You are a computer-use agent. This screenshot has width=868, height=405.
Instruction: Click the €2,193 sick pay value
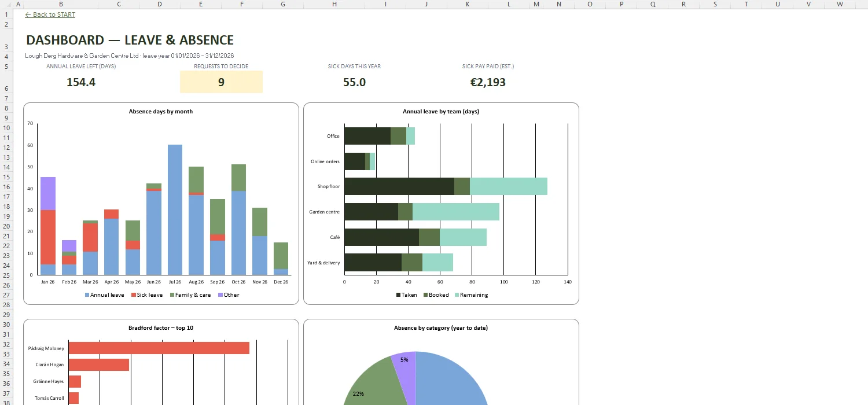click(x=488, y=82)
